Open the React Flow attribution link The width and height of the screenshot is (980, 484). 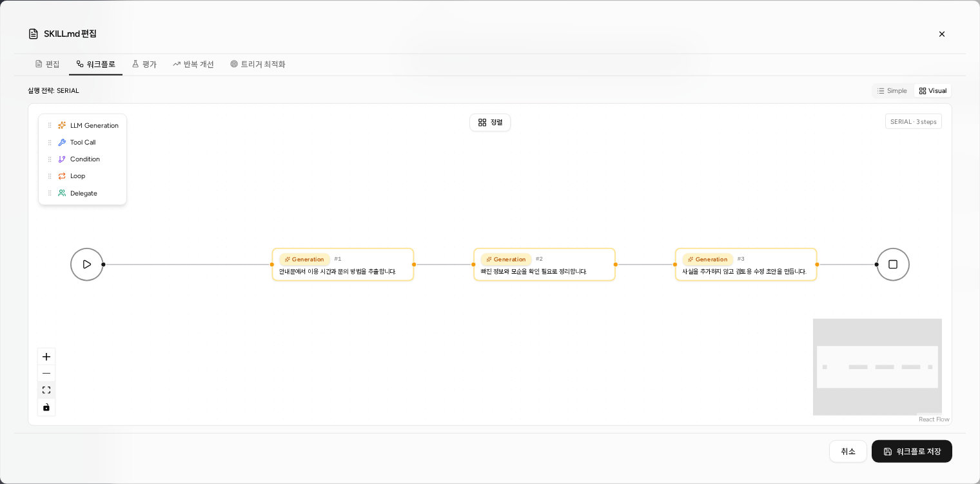click(934, 419)
